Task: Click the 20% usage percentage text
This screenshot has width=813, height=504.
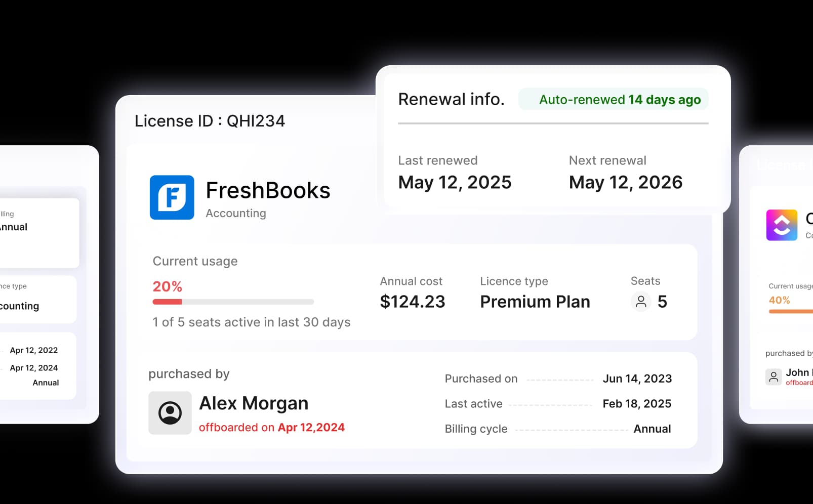Action: (x=168, y=286)
